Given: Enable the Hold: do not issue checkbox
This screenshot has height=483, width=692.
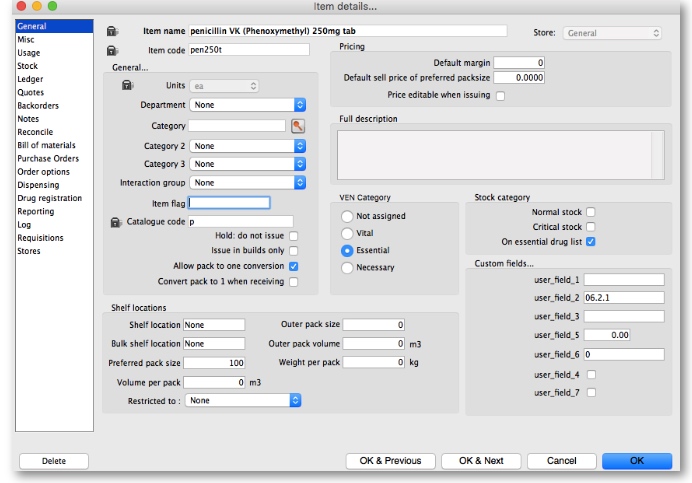Looking at the screenshot, I should (x=294, y=236).
